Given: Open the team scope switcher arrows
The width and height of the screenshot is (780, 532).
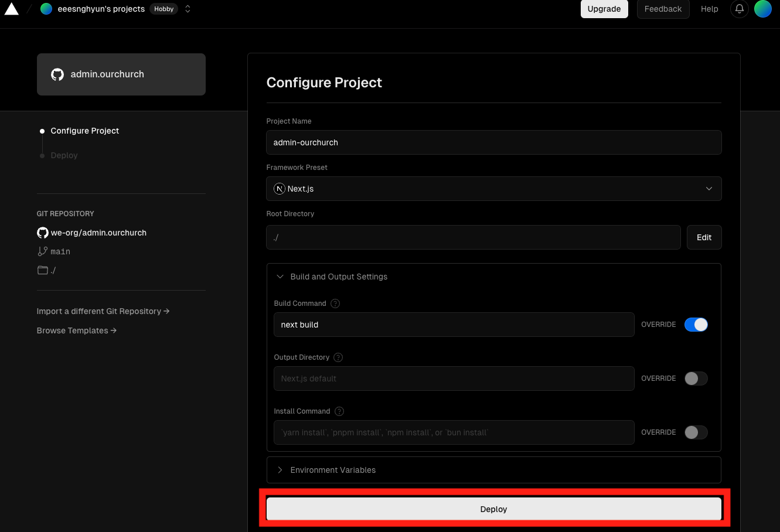Looking at the screenshot, I should (188, 9).
